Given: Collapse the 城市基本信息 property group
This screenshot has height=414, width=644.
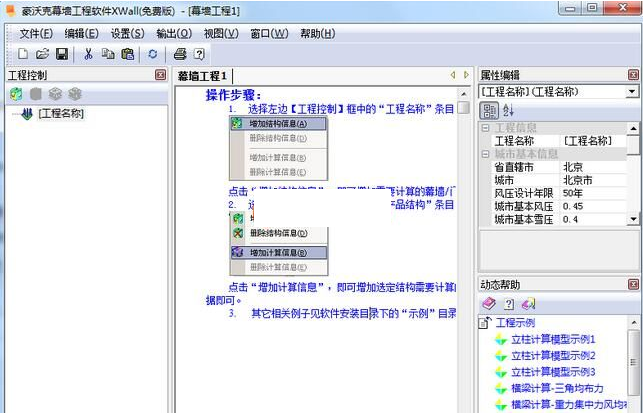Looking at the screenshot, I should click(486, 154).
